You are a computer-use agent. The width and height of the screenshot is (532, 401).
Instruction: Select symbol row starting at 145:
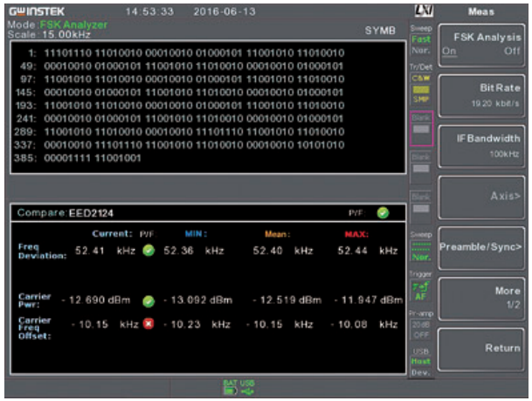click(179, 93)
